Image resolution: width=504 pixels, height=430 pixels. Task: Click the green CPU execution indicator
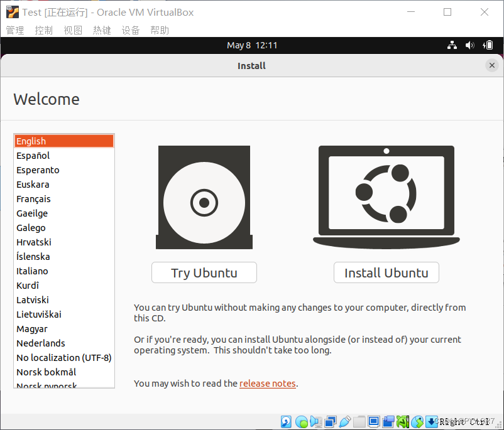(402, 422)
